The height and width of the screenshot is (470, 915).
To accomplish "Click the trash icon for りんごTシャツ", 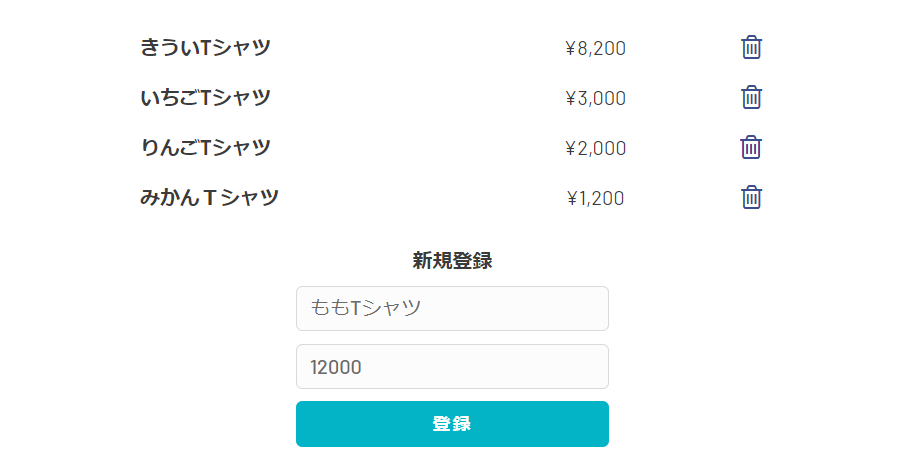I will click(752, 148).
